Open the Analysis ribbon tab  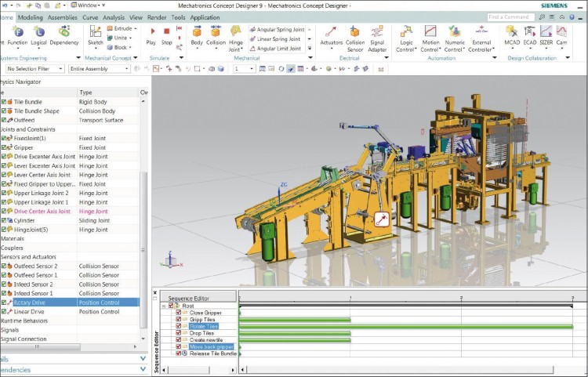tap(114, 16)
